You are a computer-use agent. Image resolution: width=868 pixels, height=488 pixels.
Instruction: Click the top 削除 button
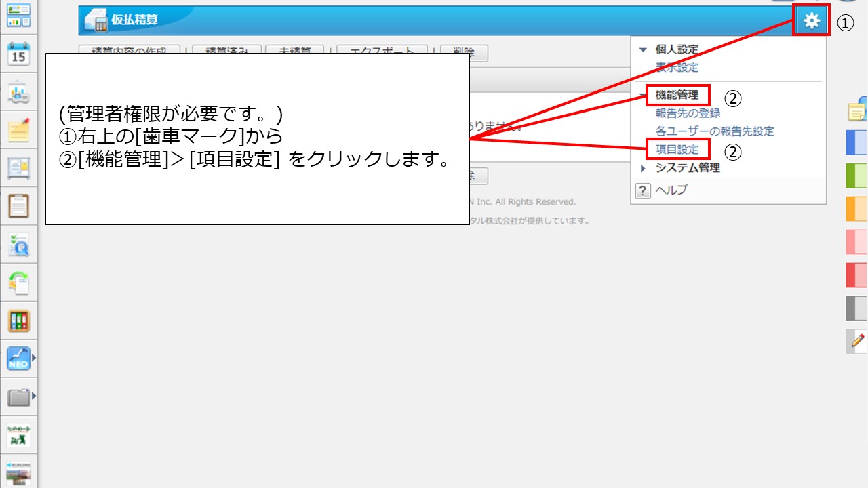[464, 52]
